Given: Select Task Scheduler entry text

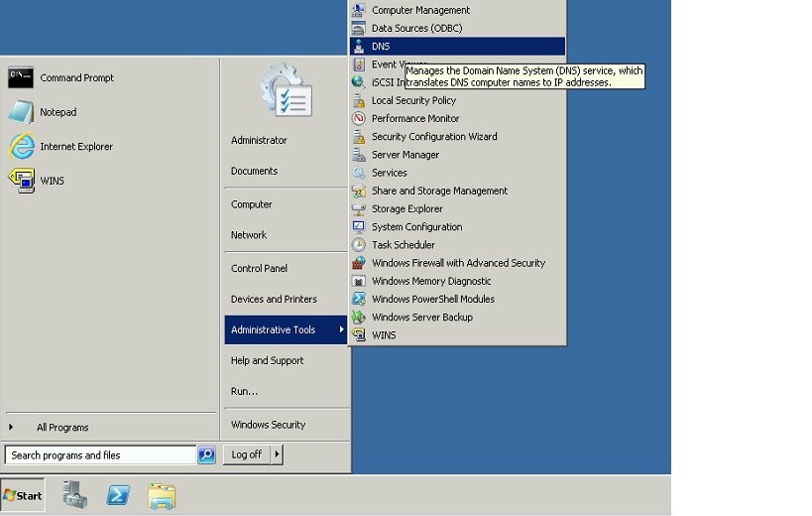Looking at the screenshot, I should [404, 245].
